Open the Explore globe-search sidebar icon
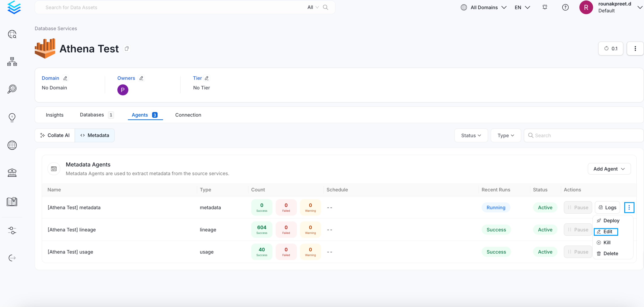Viewport: 644px width, 307px height. click(12, 34)
